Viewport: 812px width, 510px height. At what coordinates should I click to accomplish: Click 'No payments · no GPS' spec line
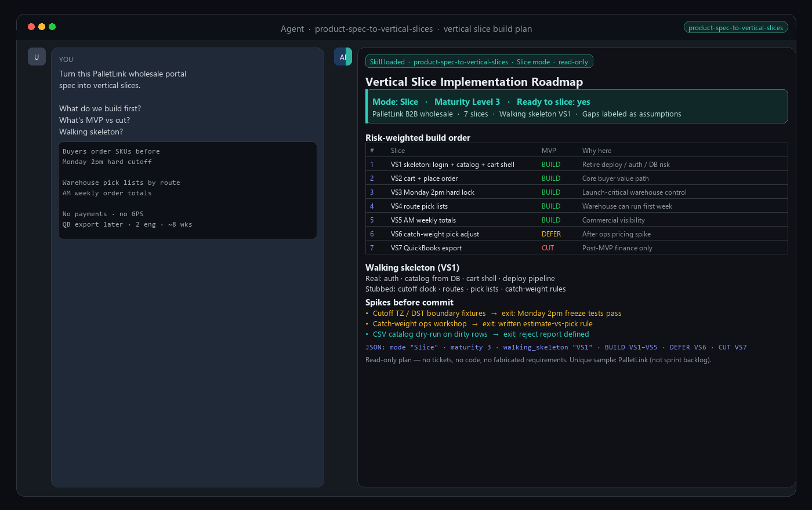(x=103, y=214)
